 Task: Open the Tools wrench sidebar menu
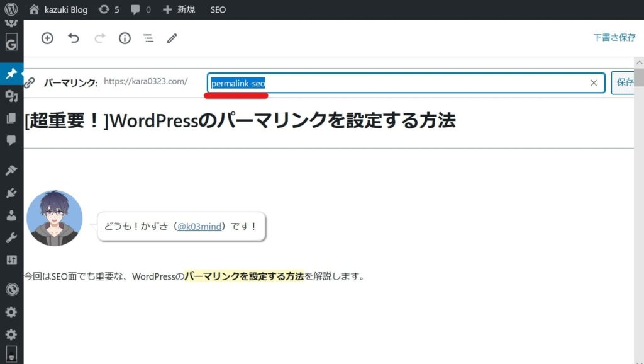click(11, 237)
